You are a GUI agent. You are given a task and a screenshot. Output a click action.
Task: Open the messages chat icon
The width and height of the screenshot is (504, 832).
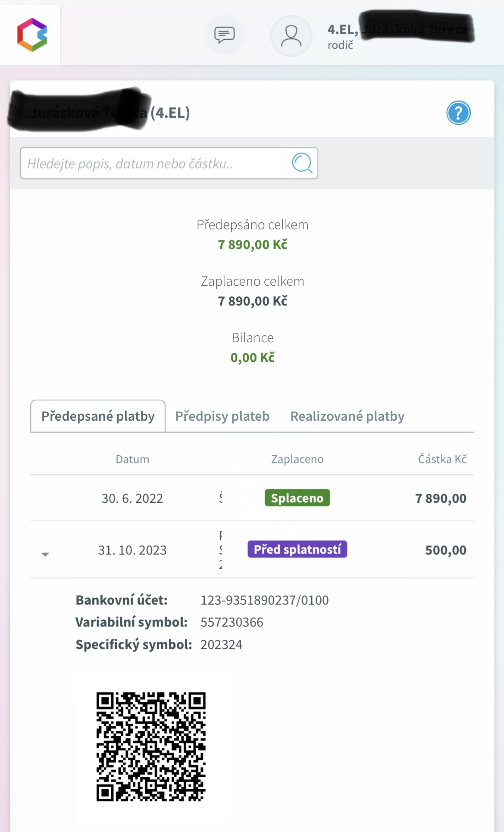click(x=225, y=35)
